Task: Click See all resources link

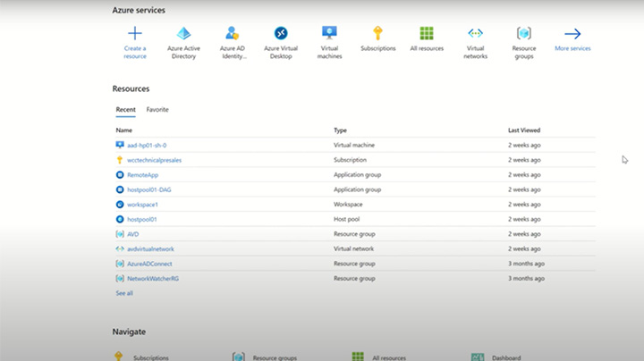Action: 124,293
